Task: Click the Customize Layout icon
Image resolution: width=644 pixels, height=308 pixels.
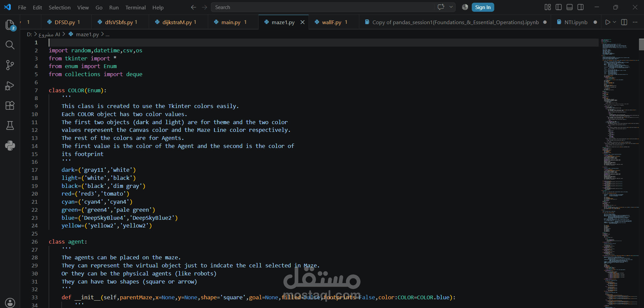Action: (x=548, y=7)
